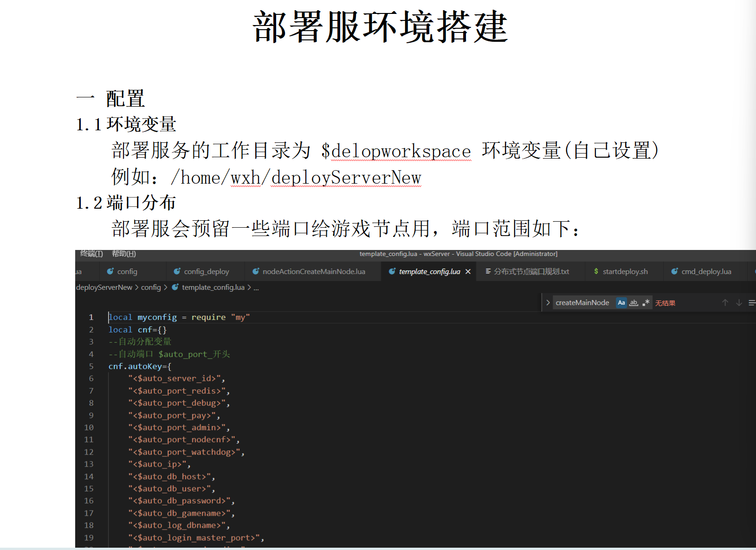This screenshot has height=550, width=756.
Task: Go to previous match arrow
Action: [x=725, y=302]
